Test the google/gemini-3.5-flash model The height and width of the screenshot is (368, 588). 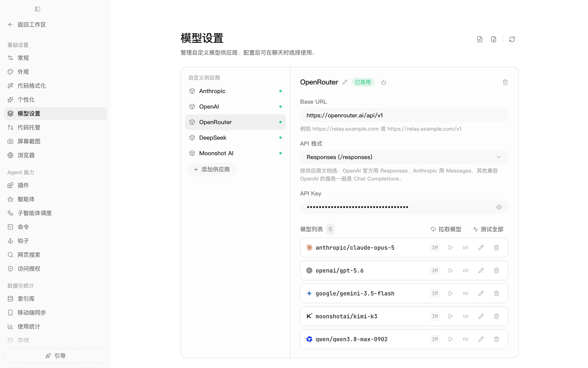tap(450, 293)
